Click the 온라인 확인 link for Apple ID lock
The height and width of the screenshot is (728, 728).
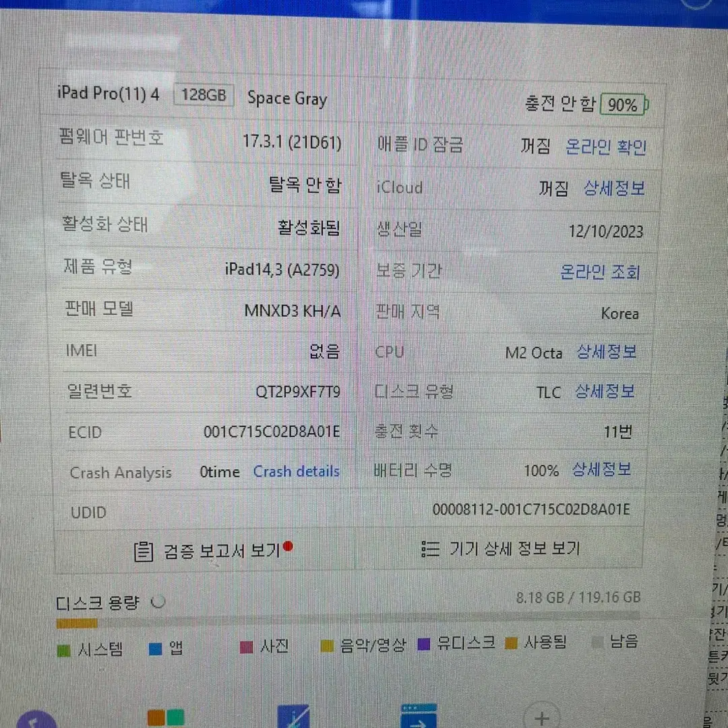point(605,147)
